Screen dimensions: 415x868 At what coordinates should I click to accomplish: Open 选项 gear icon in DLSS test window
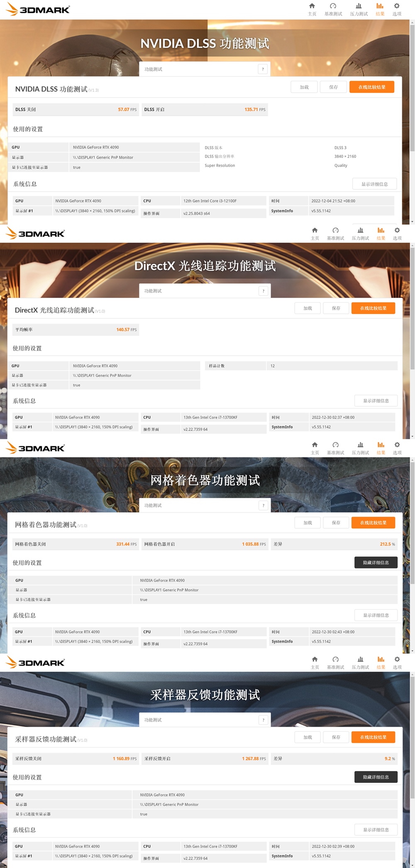click(x=397, y=9)
